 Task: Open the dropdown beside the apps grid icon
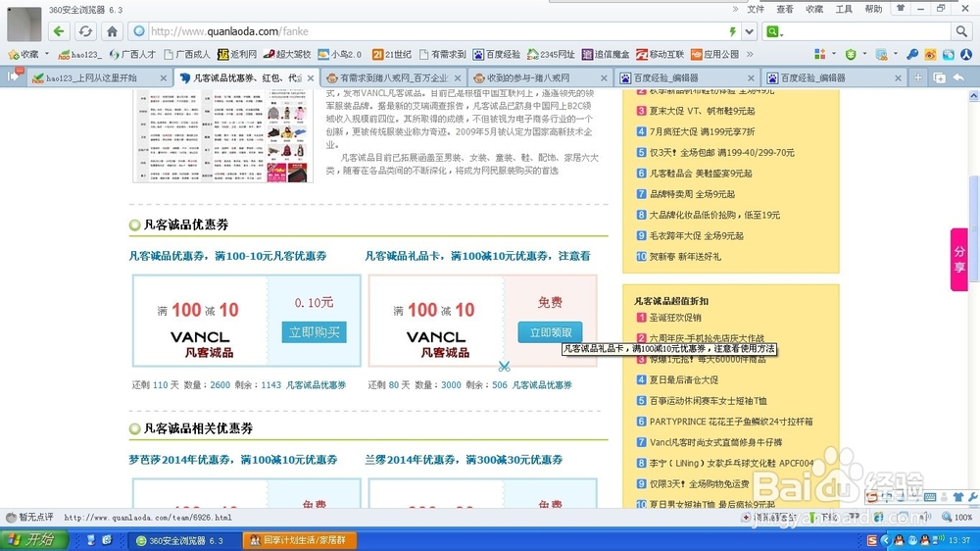pos(834,54)
